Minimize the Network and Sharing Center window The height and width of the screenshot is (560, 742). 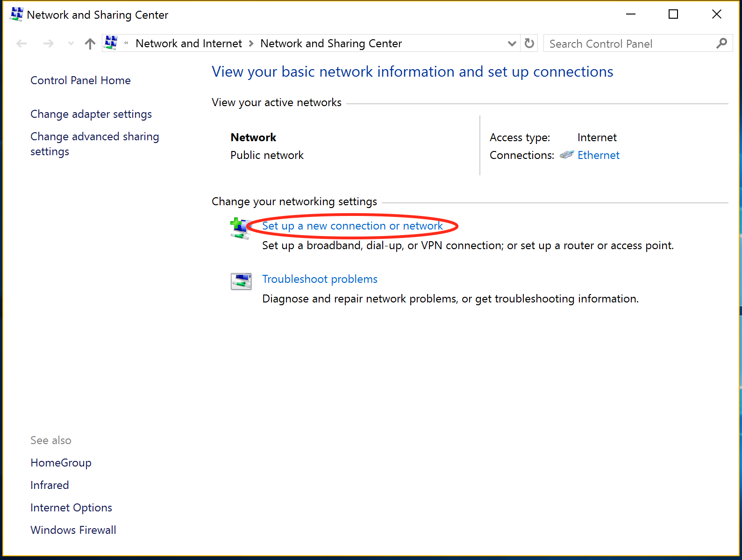[631, 14]
